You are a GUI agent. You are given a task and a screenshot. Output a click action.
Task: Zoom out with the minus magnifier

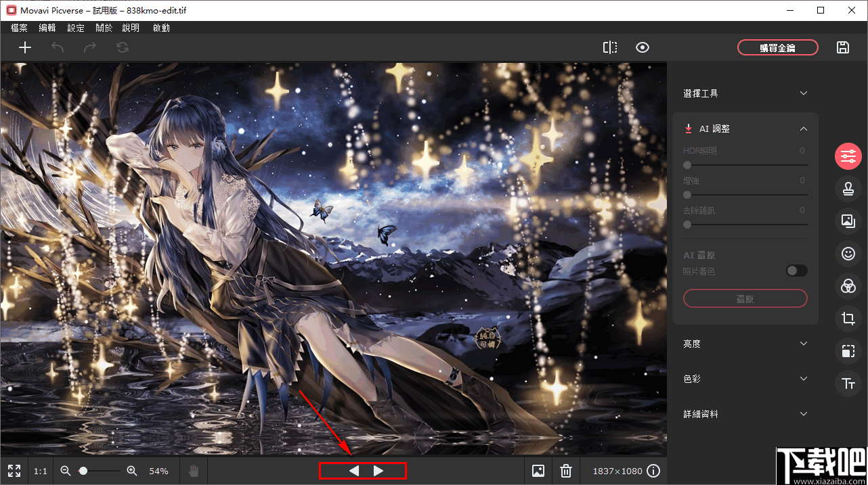[x=66, y=471]
